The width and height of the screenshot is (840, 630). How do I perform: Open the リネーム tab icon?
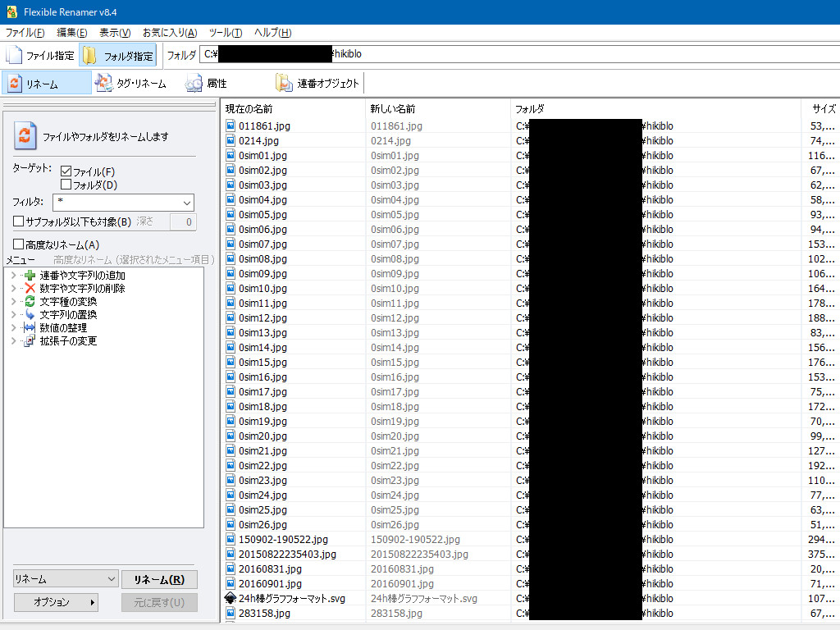click(x=15, y=83)
